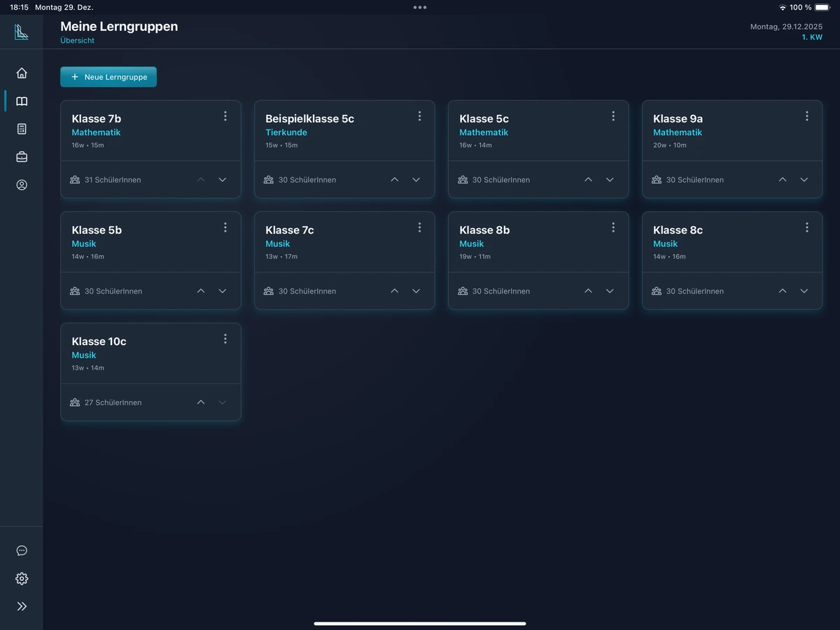This screenshot has width=840, height=630.
Task: Click the briefcase icon in sidebar
Action: click(x=22, y=157)
